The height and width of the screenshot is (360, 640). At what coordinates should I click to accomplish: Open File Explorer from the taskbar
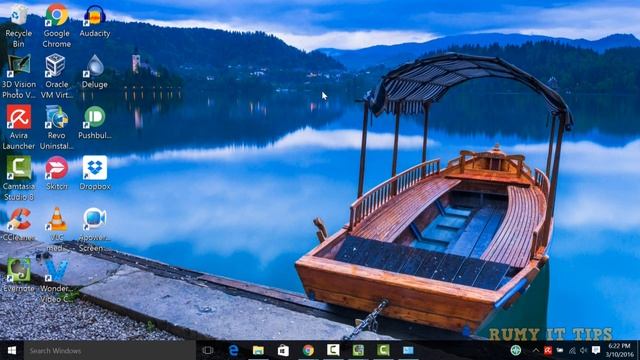click(x=258, y=351)
